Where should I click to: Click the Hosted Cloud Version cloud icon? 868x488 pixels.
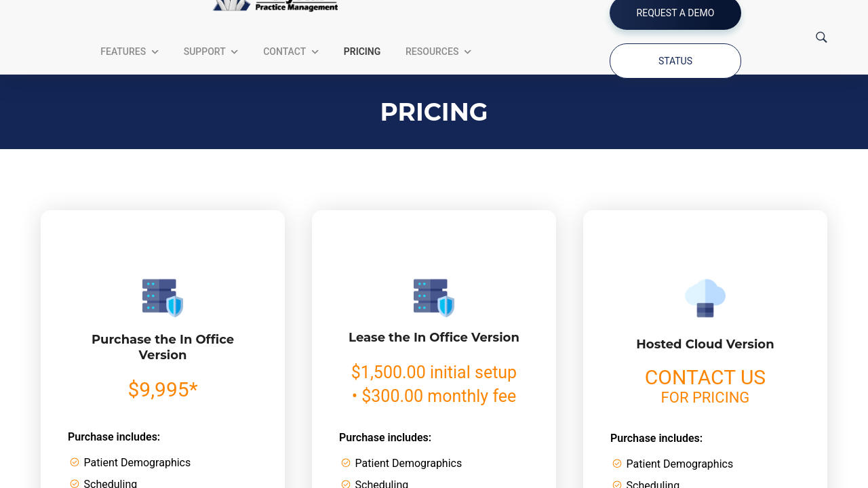click(x=705, y=298)
